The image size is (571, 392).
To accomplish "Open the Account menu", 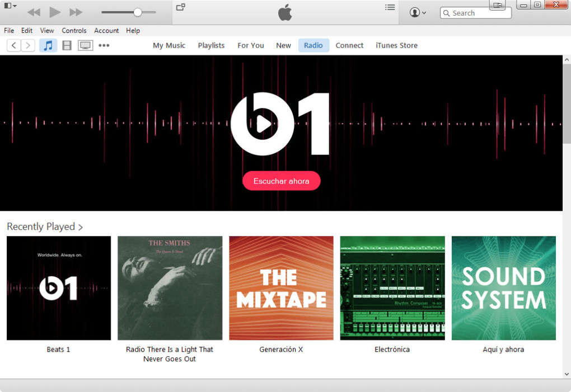I will tap(106, 31).
